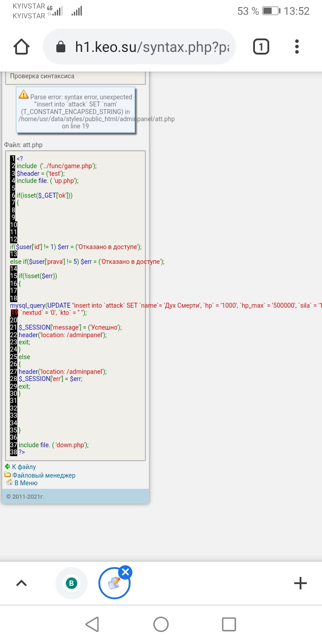
Task: Expand the bottom bar with up chevron
Action: [x=21, y=583]
